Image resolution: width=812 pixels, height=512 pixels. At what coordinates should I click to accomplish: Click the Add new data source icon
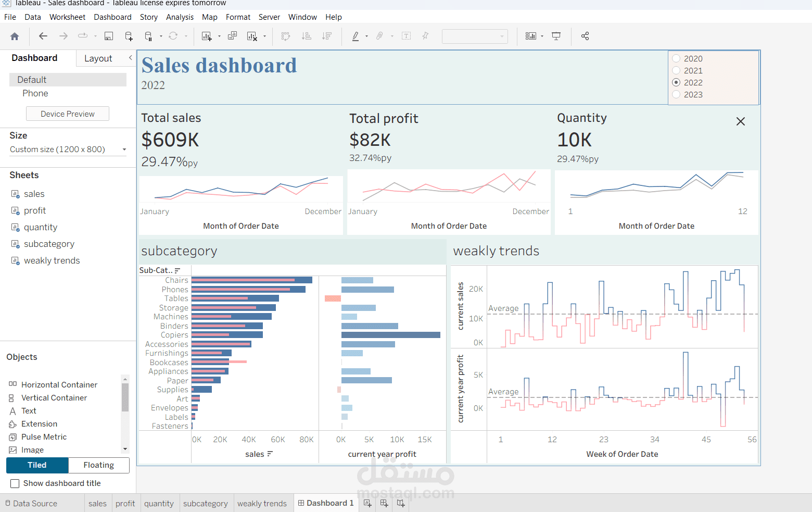(x=129, y=36)
